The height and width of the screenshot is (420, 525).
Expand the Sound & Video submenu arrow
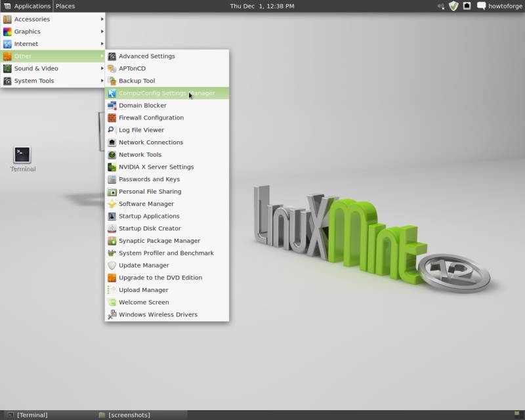pos(102,69)
